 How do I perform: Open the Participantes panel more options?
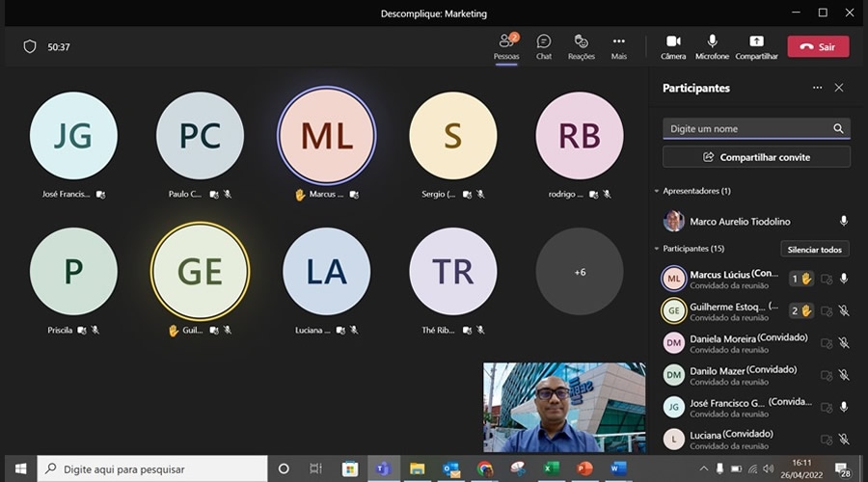tap(817, 88)
